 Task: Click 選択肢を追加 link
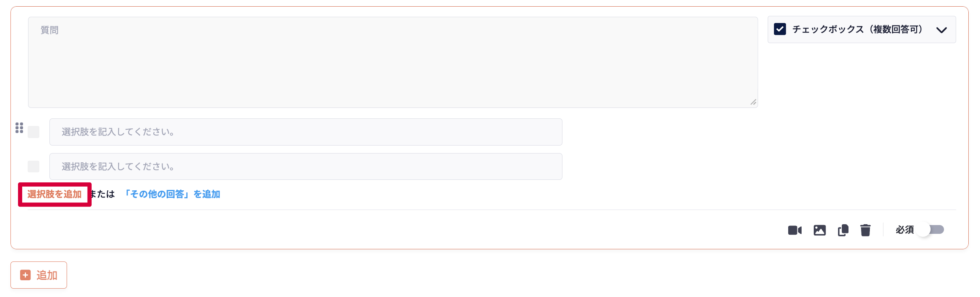coord(54,194)
